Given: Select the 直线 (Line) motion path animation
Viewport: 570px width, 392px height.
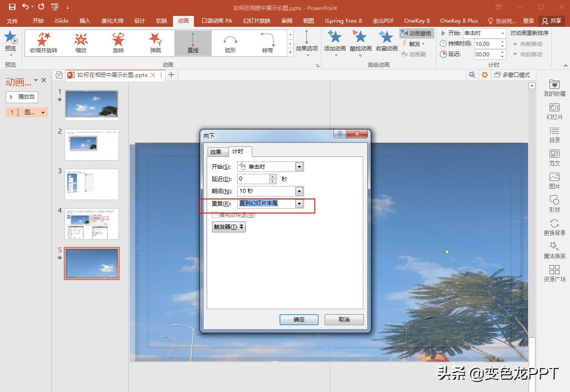Looking at the screenshot, I should click(193, 42).
